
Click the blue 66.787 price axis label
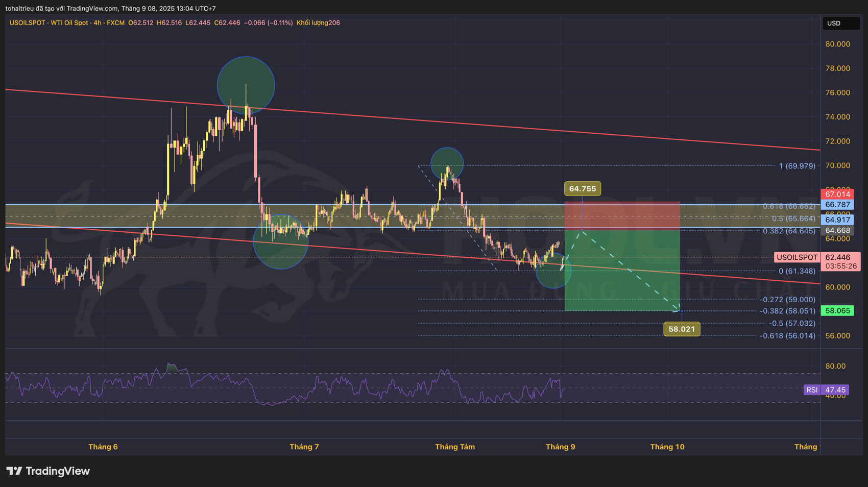[x=837, y=205]
